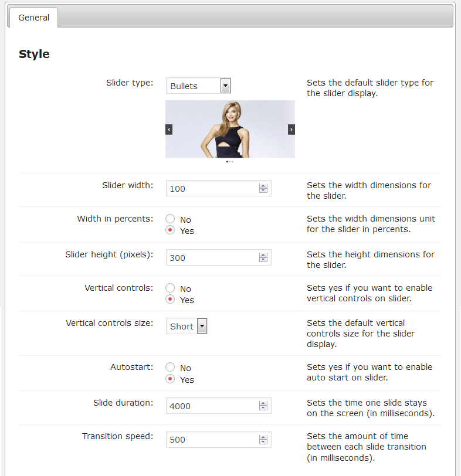Click the Slider width input field
This screenshot has height=476, width=461.
click(212, 189)
